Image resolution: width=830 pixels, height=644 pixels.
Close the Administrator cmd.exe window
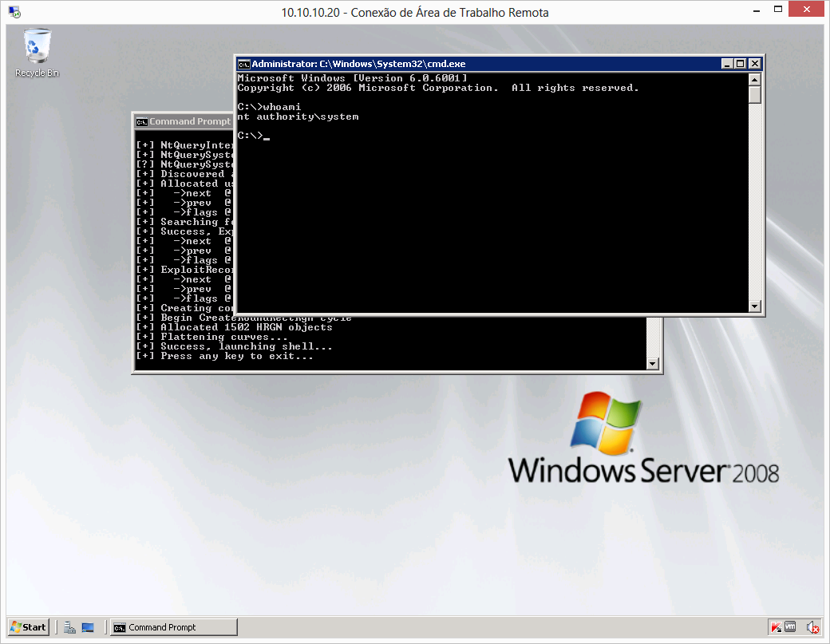755,64
